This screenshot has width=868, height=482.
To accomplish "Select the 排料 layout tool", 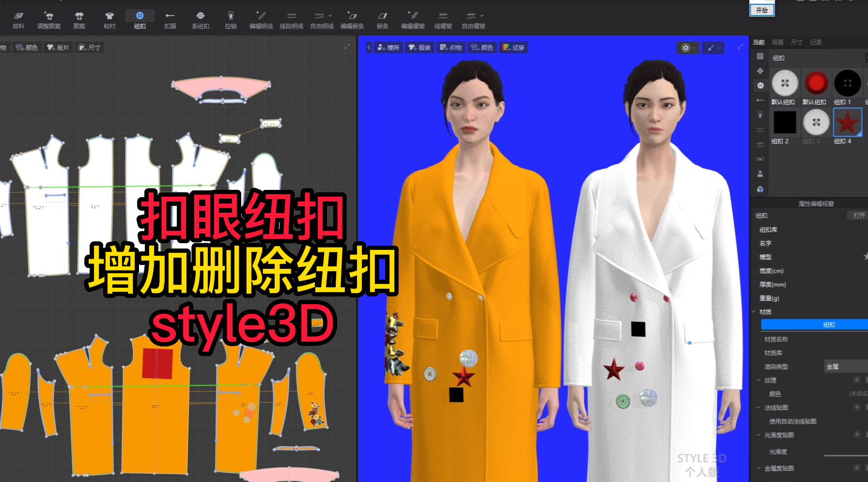I will pos(18,20).
